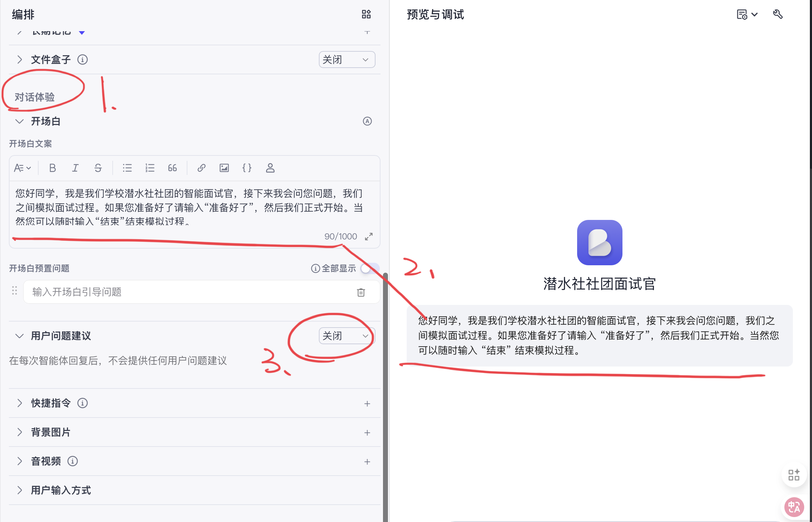
Task: Create a bulleted list in opening message
Action: (x=127, y=168)
